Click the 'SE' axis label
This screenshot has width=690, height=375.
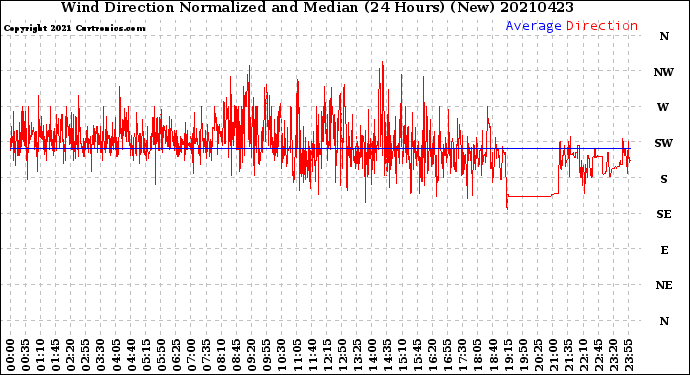664,214
